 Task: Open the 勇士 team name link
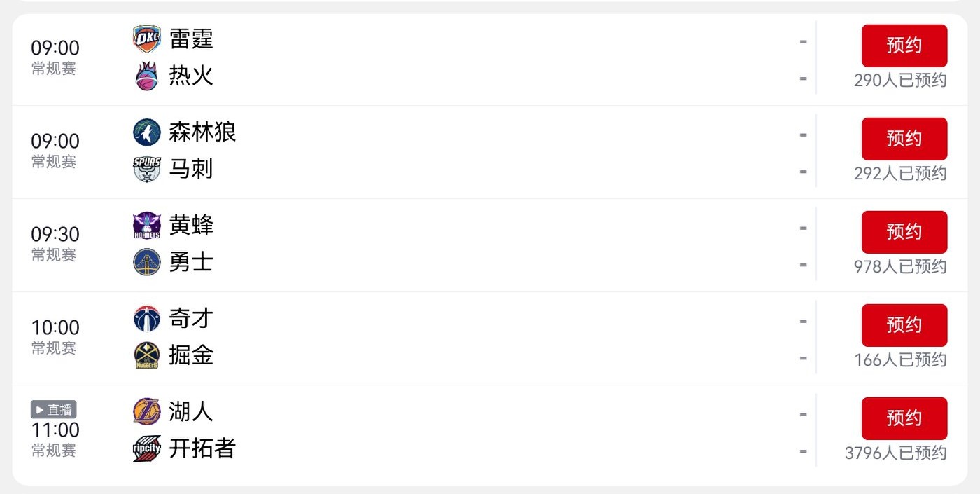(x=191, y=262)
